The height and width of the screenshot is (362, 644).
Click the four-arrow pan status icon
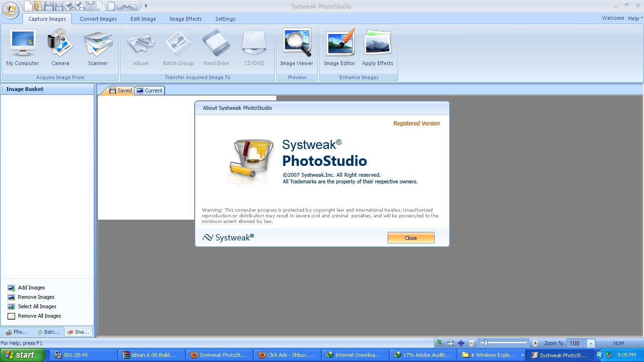(461, 343)
